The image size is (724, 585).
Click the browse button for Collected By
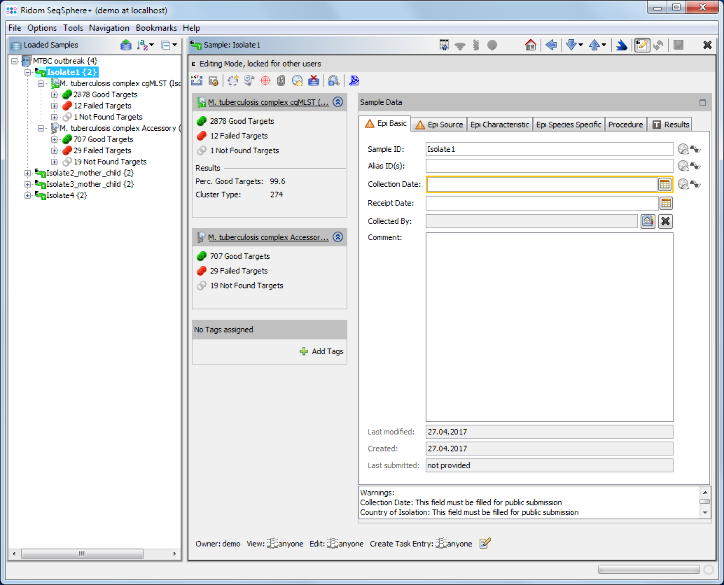pos(647,221)
